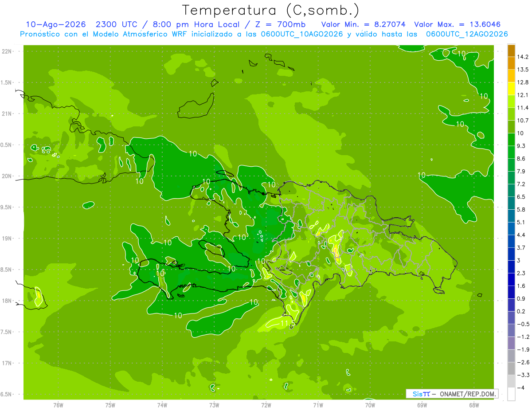Pick the gray swatch between -3.3 and -2.6
This screenshot has height=411, width=532.
click(x=511, y=368)
